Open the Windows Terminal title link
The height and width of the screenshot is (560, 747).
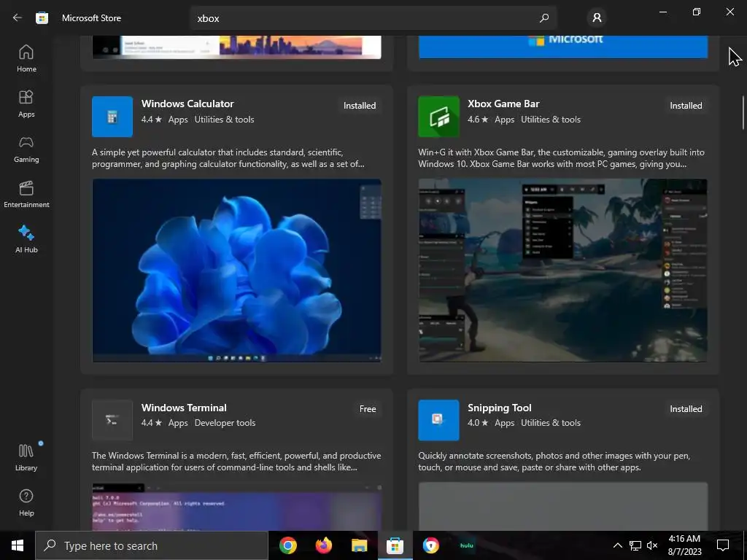point(184,408)
